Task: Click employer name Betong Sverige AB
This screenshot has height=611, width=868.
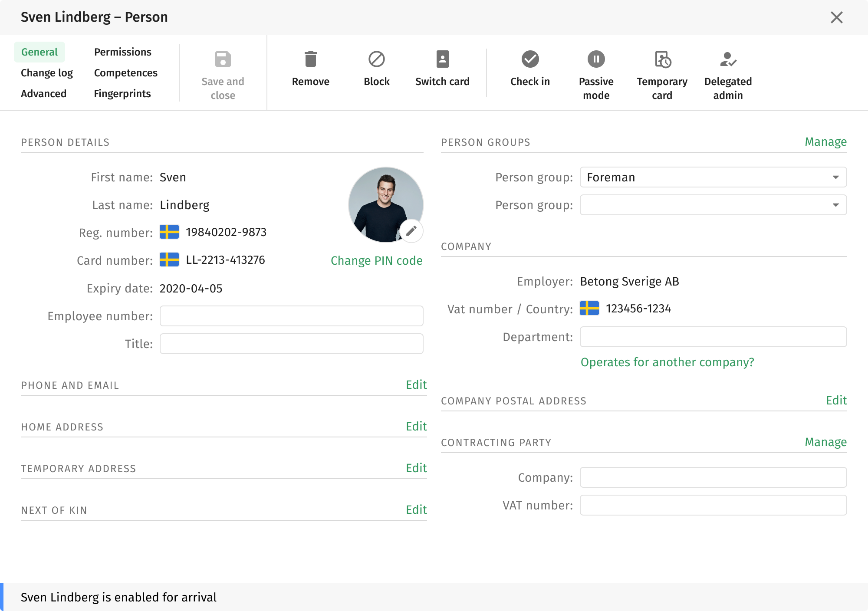Action: tap(629, 282)
